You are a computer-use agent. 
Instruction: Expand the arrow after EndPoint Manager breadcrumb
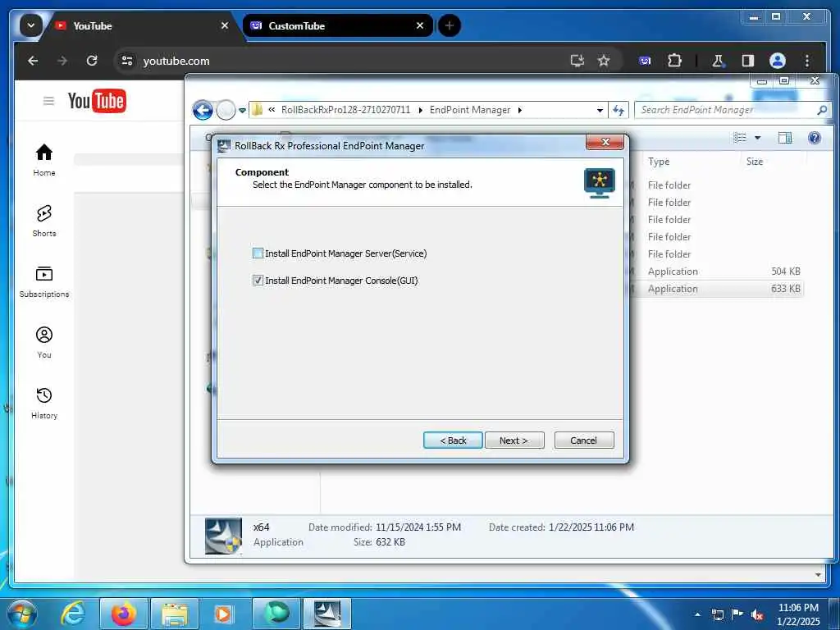519,111
